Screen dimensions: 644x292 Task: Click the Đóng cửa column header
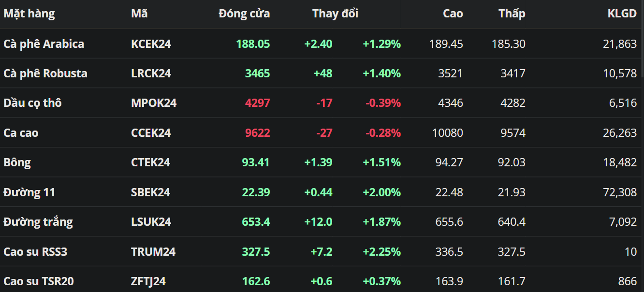coord(244,14)
